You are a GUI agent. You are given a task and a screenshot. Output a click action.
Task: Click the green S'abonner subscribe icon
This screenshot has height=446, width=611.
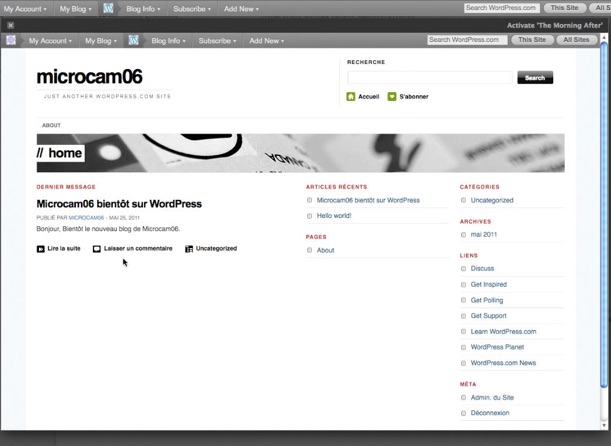tap(392, 97)
